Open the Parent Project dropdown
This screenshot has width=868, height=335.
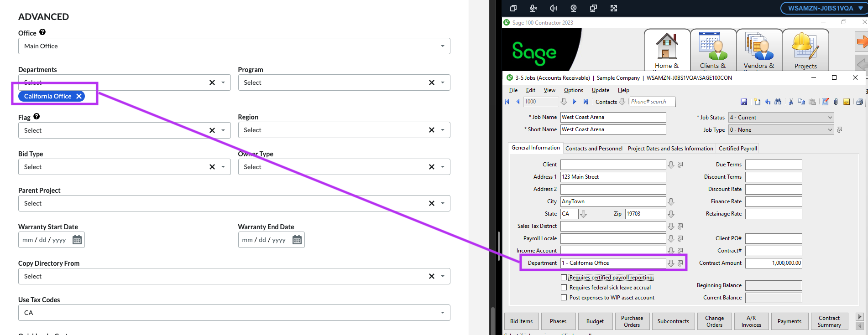click(x=234, y=203)
